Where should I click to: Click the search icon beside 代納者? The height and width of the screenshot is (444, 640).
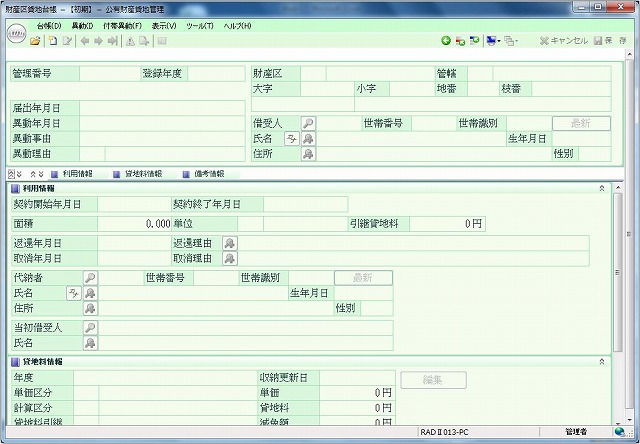tap(90, 277)
